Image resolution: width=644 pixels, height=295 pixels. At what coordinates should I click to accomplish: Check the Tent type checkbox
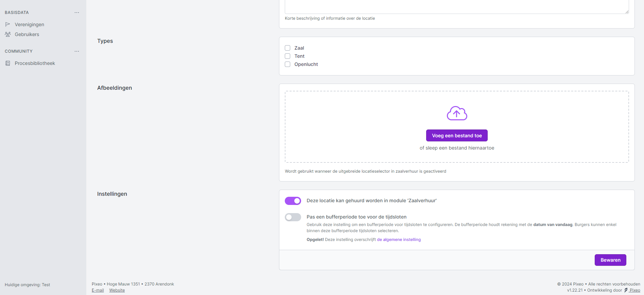tap(288, 56)
